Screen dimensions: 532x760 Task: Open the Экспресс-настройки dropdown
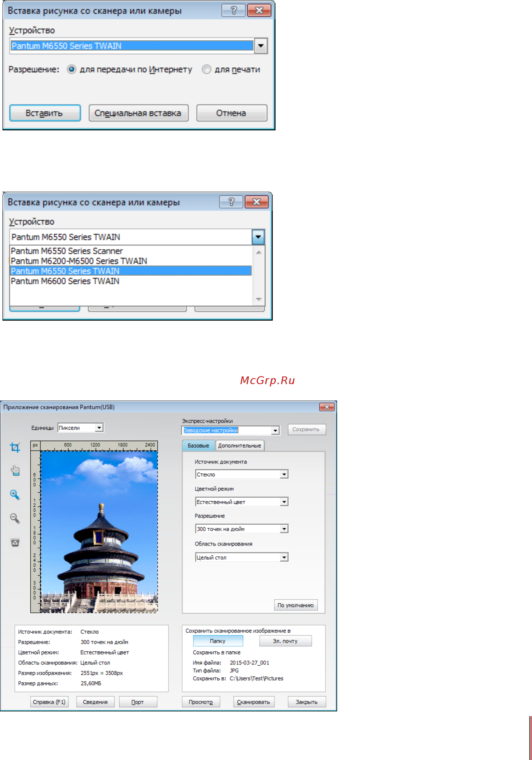click(x=275, y=430)
